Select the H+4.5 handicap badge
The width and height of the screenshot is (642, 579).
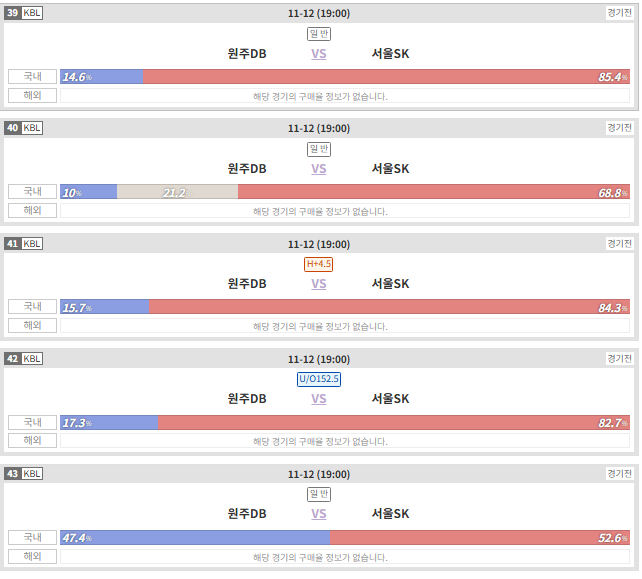click(x=319, y=264)
